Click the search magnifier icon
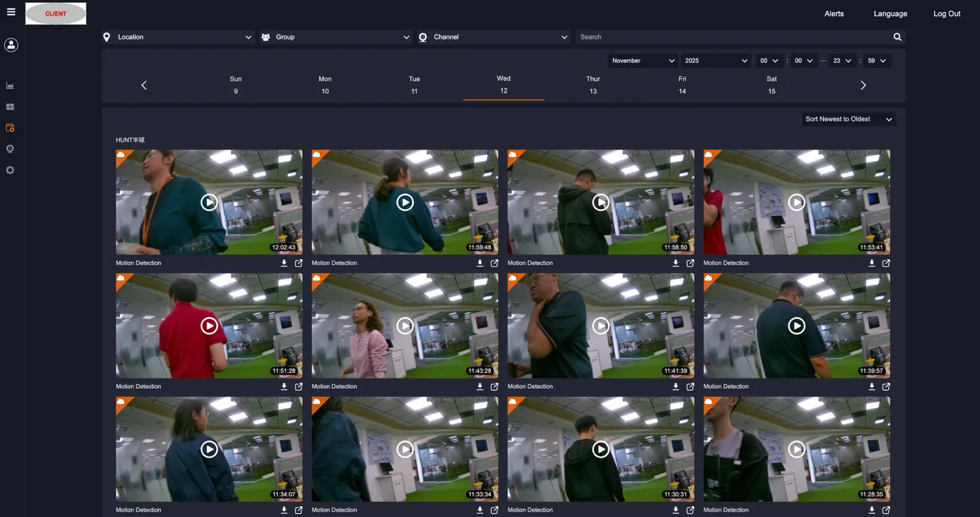 click(x=897, y=36)
